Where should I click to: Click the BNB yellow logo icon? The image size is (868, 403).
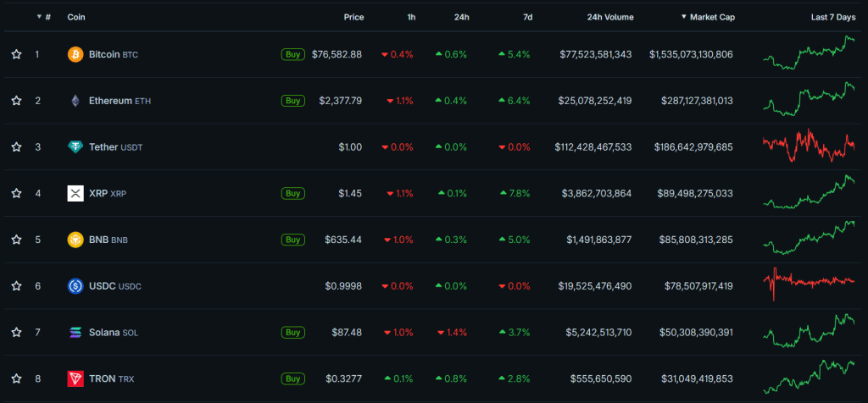click(75, 240)
